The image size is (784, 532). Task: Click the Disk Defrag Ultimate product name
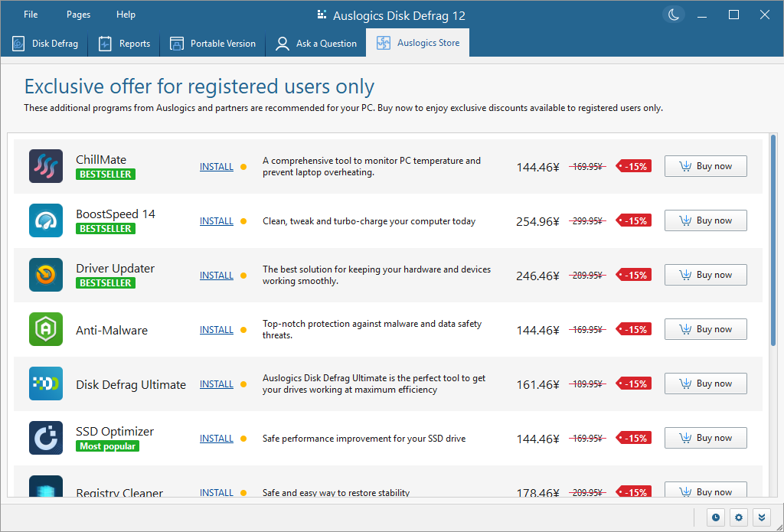tap(131, 384)
